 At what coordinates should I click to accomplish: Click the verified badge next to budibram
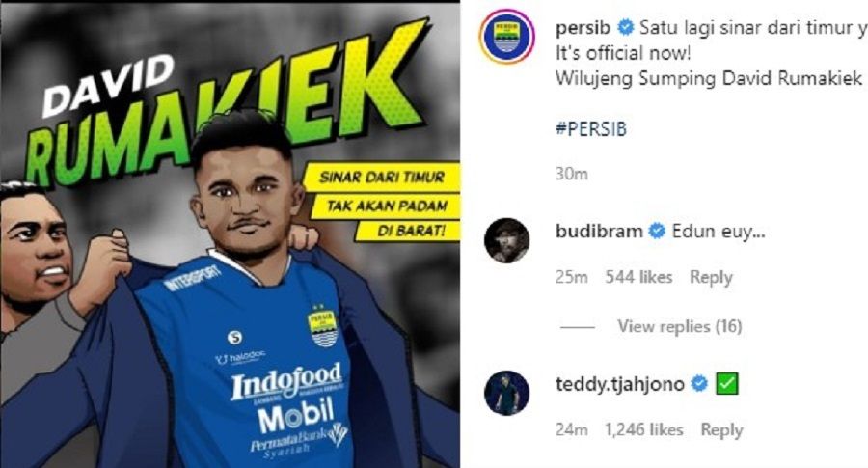657,231
